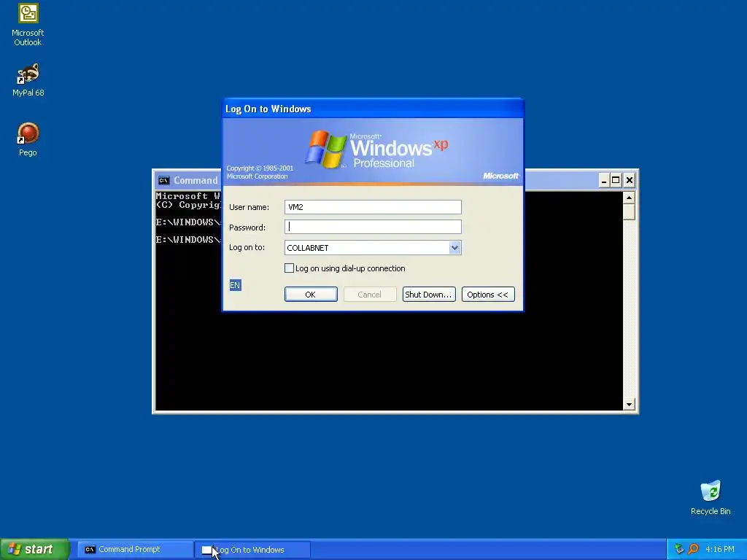
Task: Select Log On to Windows taskbar button
Action: [x=253, y=550]
